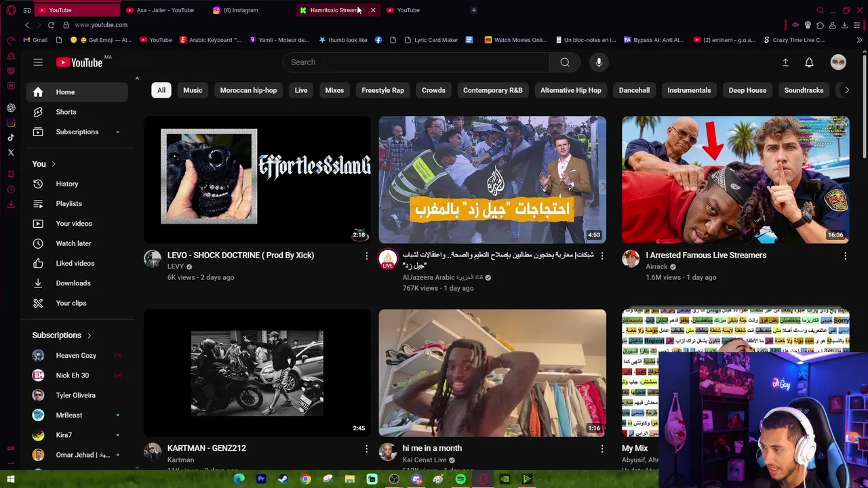Image resolution: width=868 pixels, height=488 pixels.
Task: Open options for hi me in a month
Action: tap(601, 449)
